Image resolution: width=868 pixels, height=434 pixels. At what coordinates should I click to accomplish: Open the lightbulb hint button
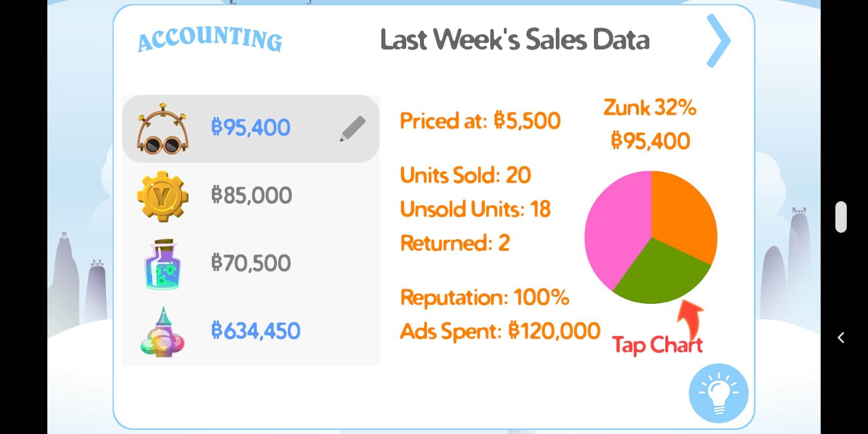coord(719,393)
